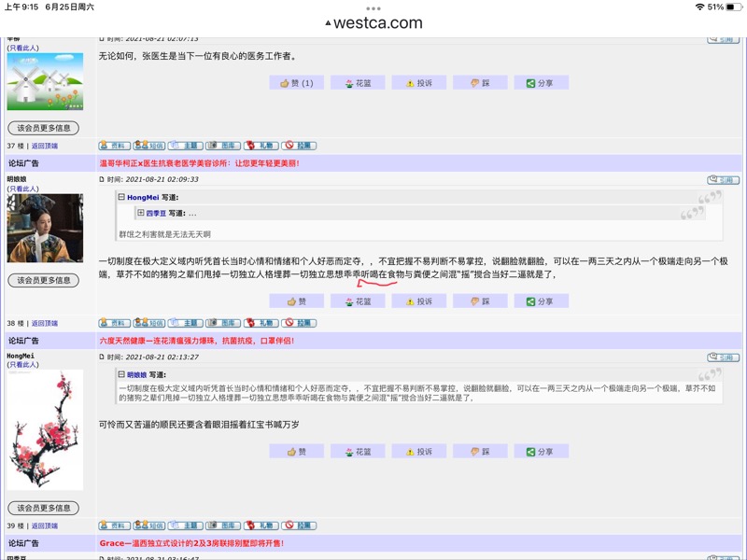Click 主题 topics on floor 39 row
Viewport: 747px width, 560px height.
click(185, 525)
